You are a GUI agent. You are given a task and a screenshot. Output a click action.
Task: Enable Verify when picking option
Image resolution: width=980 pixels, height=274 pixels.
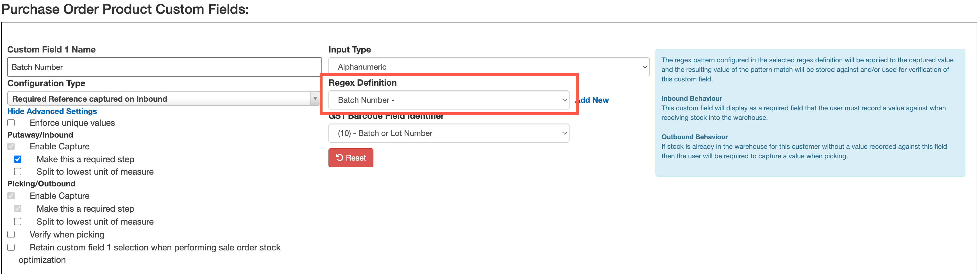coord(12,234)
